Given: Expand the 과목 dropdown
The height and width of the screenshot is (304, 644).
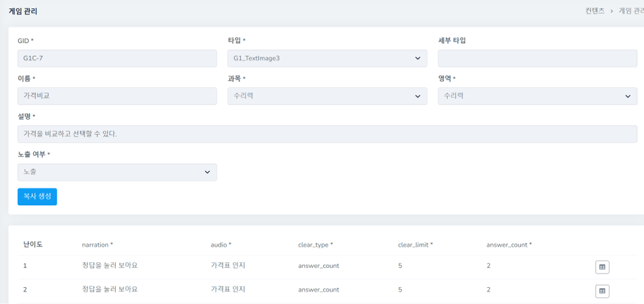Looking at the screenshot, I should pos(327,96).
